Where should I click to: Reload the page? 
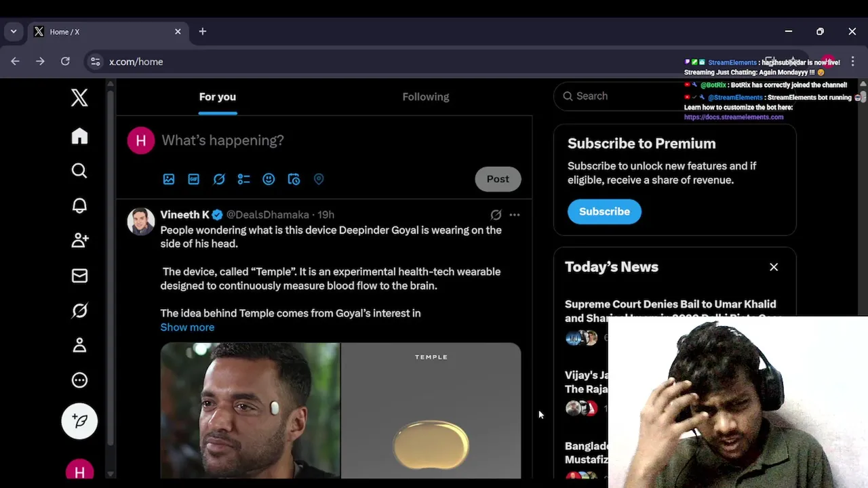coord(65,62)
